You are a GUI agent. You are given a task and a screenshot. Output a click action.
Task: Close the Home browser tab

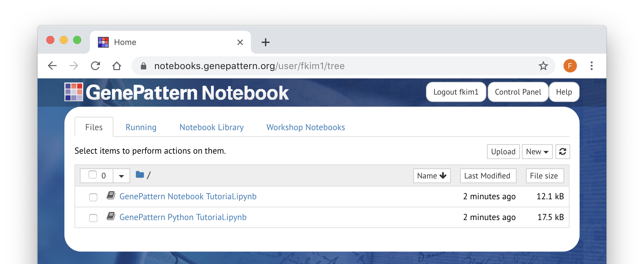[x=240, y=42]
